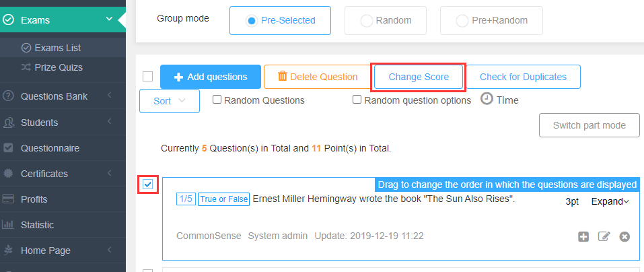Click the Check for Duplicates button
The width and height of the screenshot is (644, 272).
[523, 77]
